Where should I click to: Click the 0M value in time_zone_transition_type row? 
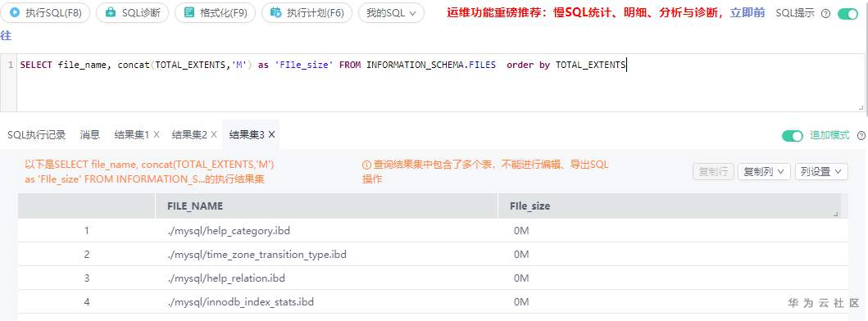[x=521, y=255]
